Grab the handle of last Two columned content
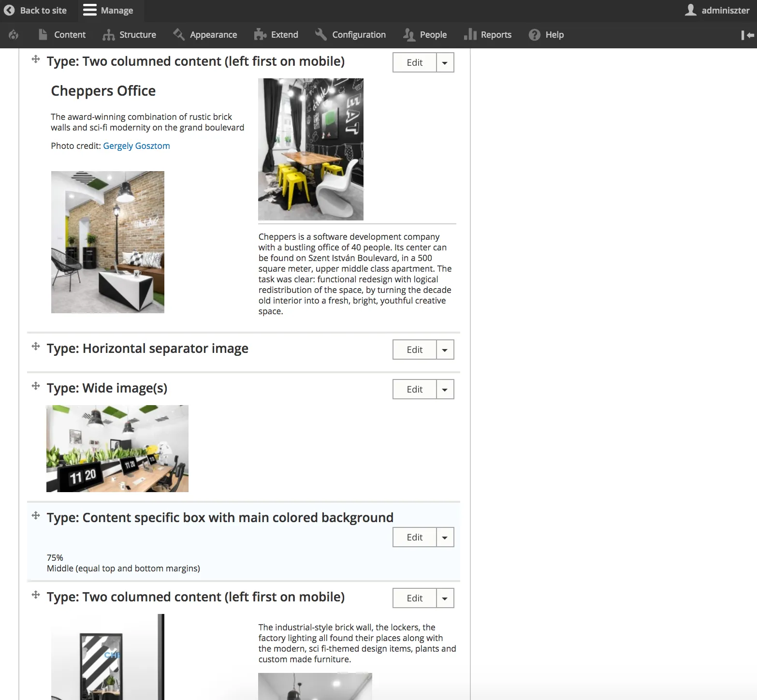757x700 pixels. (x=36, y=595)
